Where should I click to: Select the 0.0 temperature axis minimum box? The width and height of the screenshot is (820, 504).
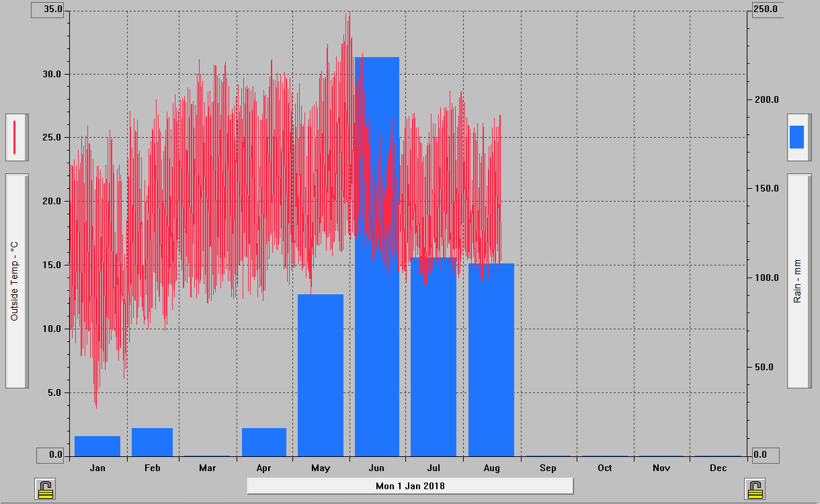click(50, 455)
